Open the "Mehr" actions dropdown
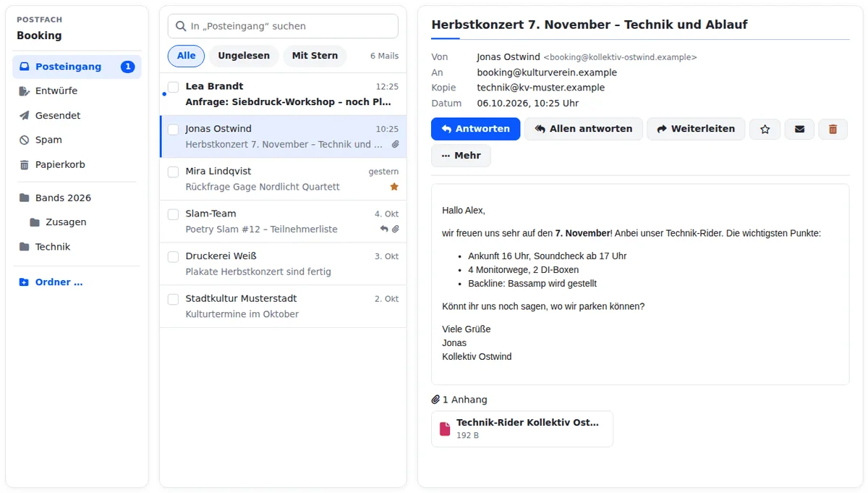The width and height of the screenshot is (868, 493). point(461,156)
